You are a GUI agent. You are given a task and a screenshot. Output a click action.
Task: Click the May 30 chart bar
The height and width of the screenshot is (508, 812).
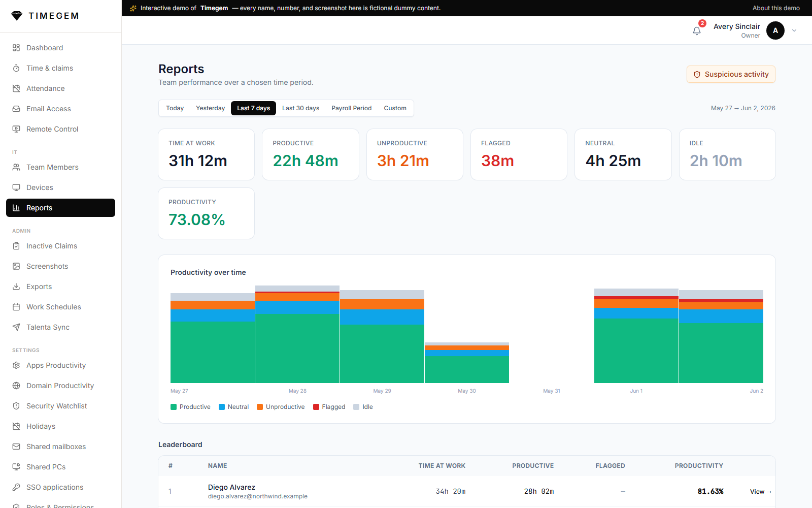467,363
